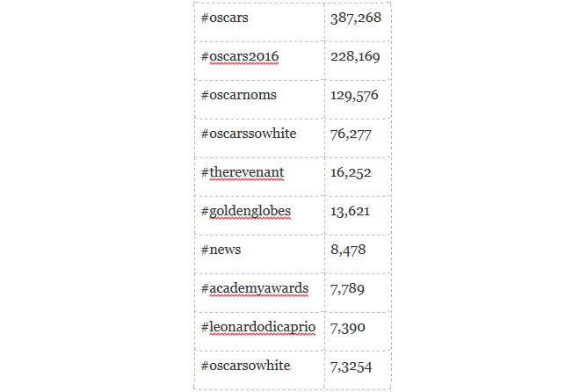Click the #oscars hashtag cell
580x392 pixels.
coord(223,18)
